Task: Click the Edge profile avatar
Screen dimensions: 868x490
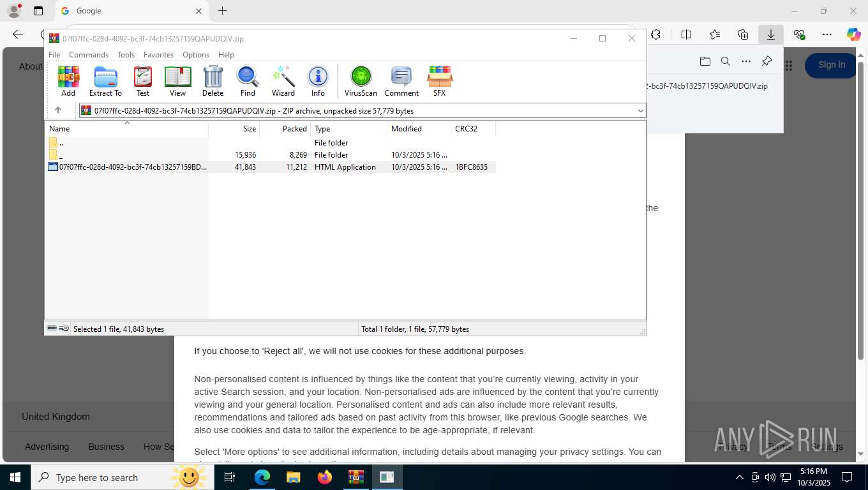Action: (x=13, y=11)
